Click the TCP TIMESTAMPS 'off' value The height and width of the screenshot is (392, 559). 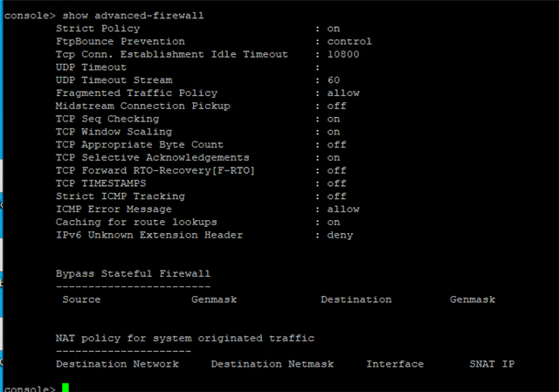click(x=336, y=183)
